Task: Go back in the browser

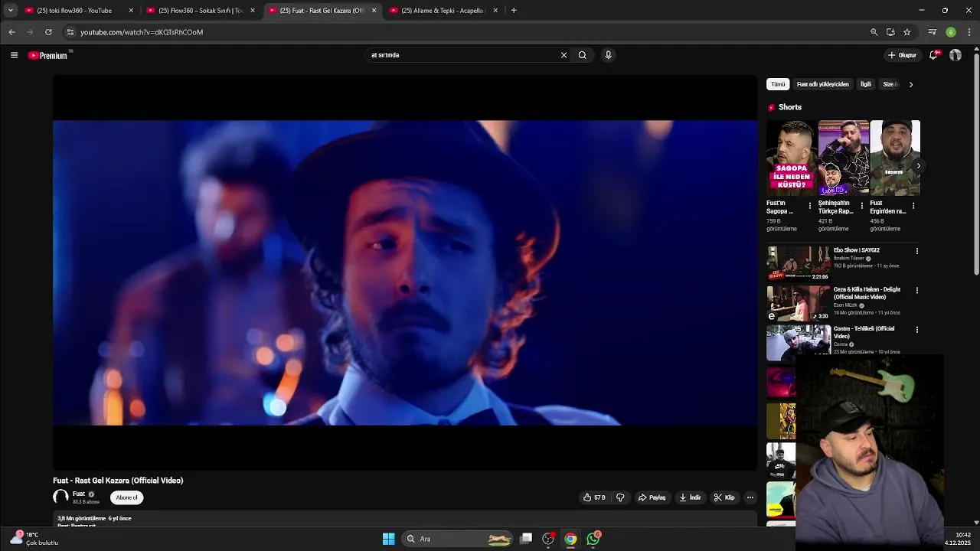Action: click(x=11, y=32)
